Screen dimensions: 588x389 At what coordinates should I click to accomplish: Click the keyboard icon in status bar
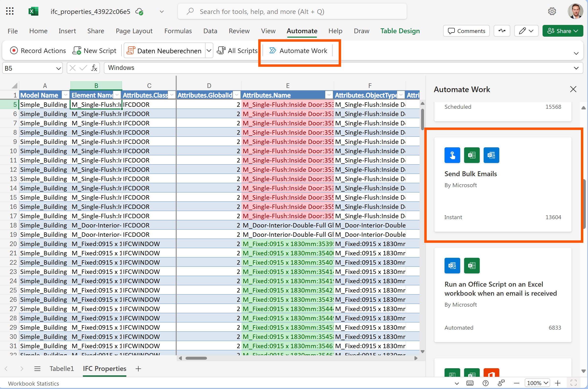click(470, 383)
